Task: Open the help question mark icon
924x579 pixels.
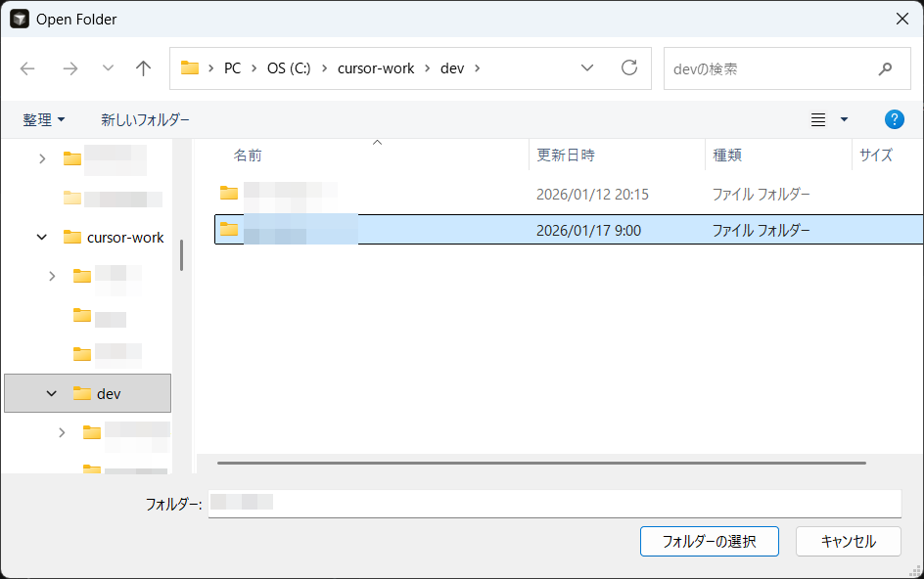Action: point(894,119)
